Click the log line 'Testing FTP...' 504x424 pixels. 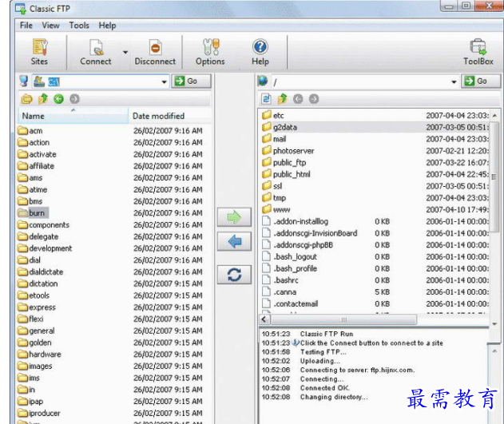click(323, 351)
